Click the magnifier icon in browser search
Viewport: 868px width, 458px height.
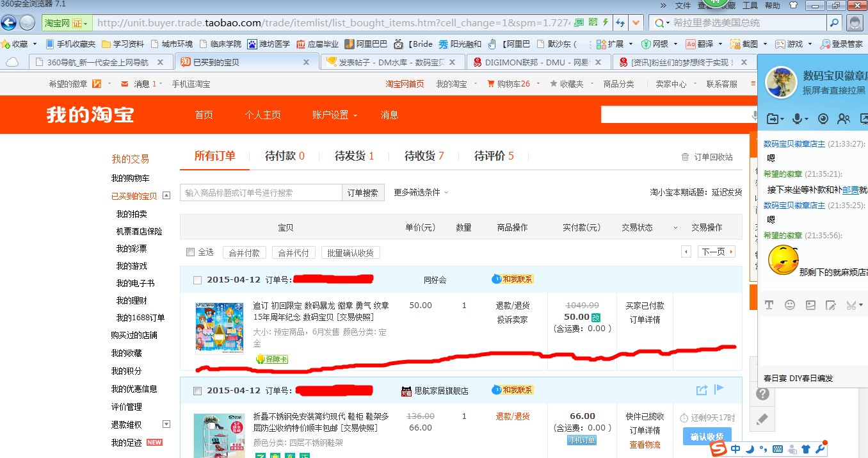(x=834, y=23)
